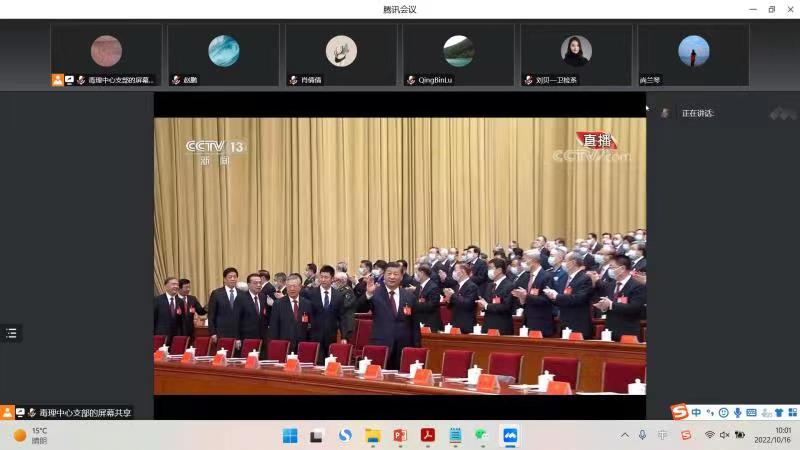The image size is (800, 450).
Task: Select QingBinLu participant tile
Action: (459, 54)
